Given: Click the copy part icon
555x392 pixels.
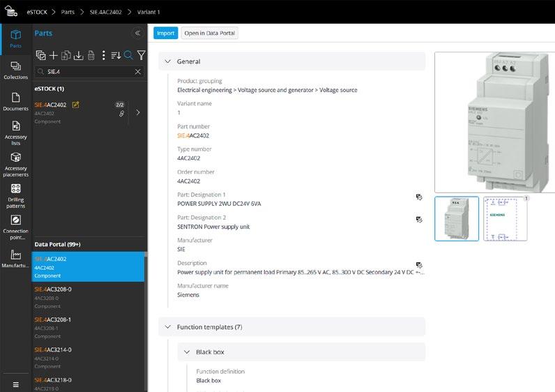Looking at the screenshot, I should (66, 55).
